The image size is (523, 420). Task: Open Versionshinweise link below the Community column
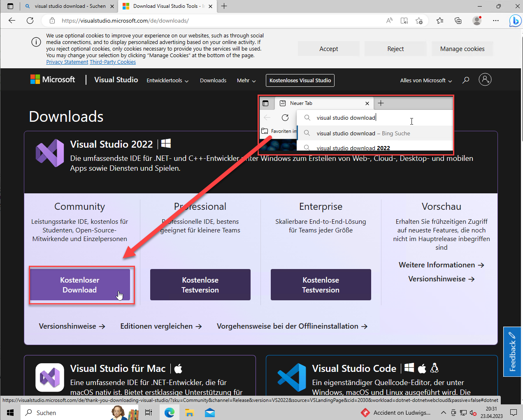72,326
